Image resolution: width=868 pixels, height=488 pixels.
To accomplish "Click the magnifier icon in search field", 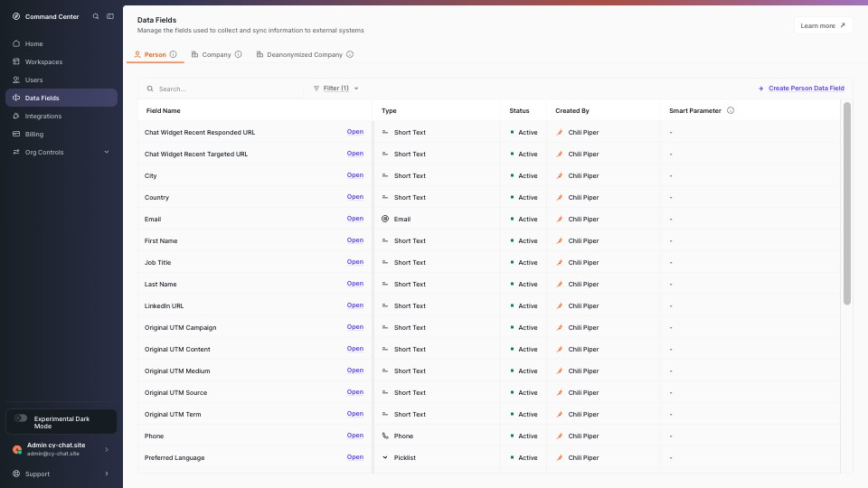I will click(x=150, y=89).
